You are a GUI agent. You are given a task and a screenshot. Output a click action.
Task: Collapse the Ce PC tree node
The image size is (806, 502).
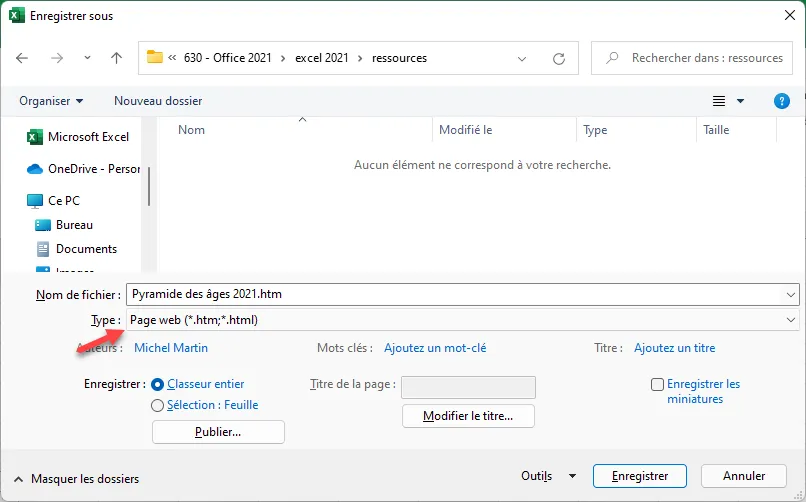(x=16, y=201)
